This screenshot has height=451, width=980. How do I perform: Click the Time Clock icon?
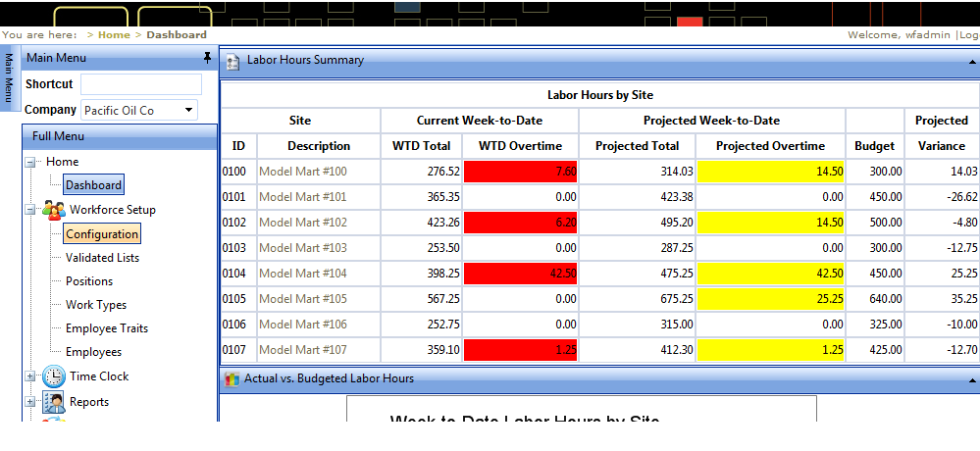click(x=54, y=376)
